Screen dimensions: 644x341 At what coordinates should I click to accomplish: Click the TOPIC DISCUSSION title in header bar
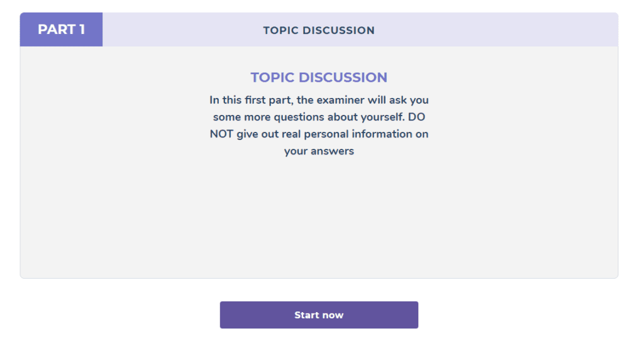319,30
